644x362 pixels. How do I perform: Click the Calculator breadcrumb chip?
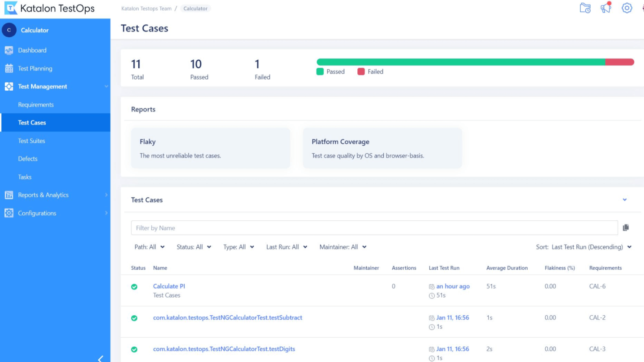tap(195, 8)
